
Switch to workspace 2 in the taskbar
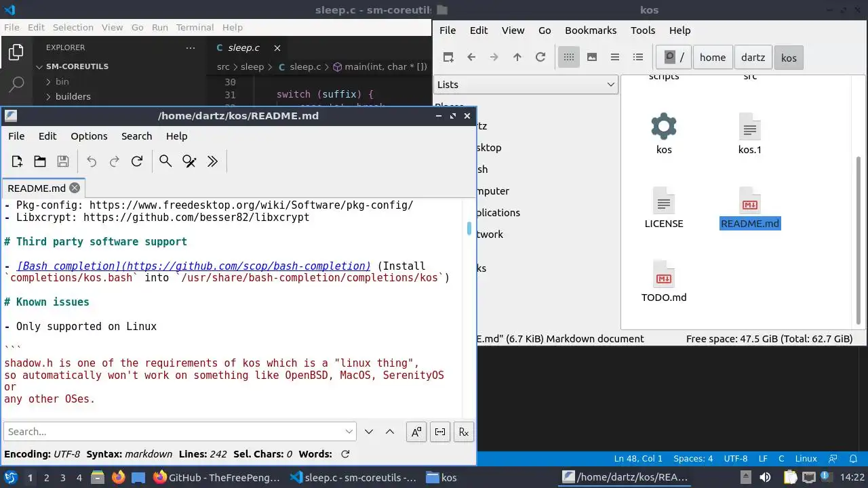pos(47,478)
